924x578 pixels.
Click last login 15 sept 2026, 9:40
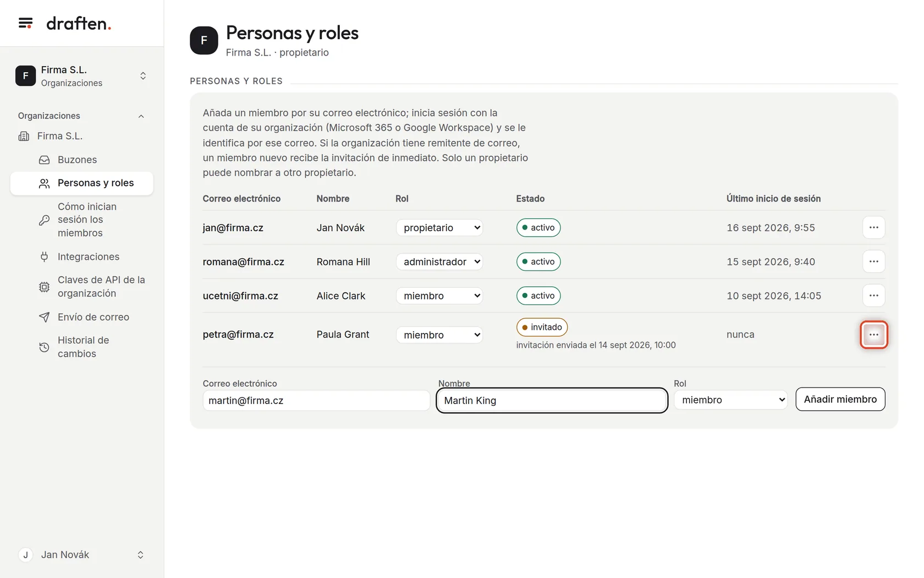(771, 261)
